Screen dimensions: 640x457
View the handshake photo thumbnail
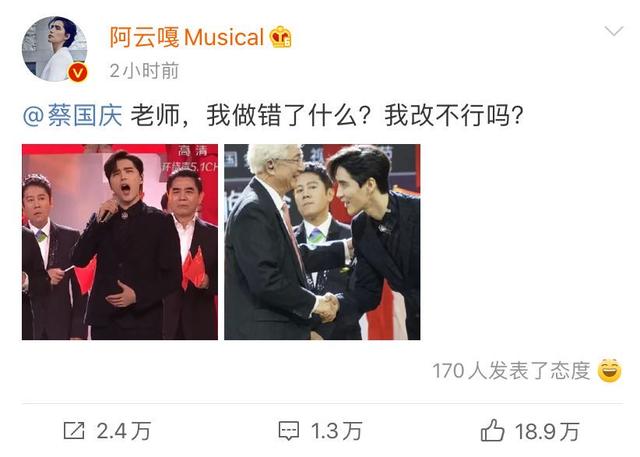click(322, 242)
